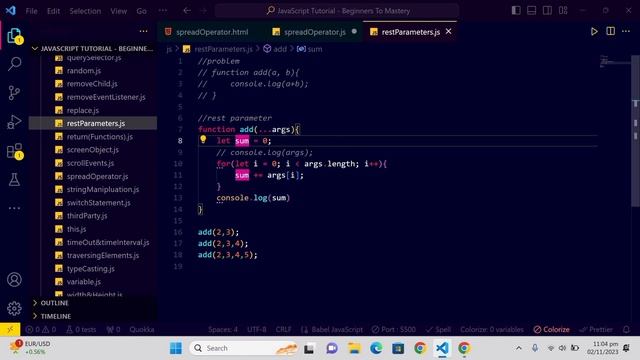Viewport: 640px width, 360px height.
Task: Toggle the secondary side bar
Action: tap(547, 11)
